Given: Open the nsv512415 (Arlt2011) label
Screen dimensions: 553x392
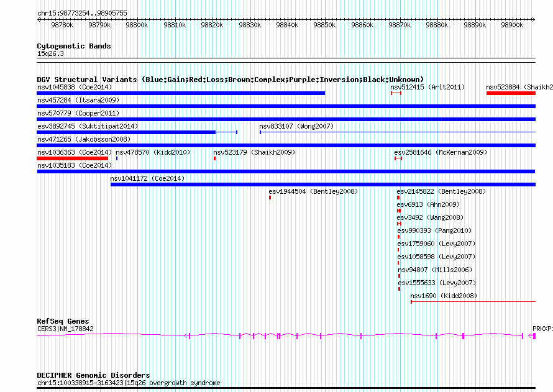Looking at the screenshot, I should pos(427,87).
